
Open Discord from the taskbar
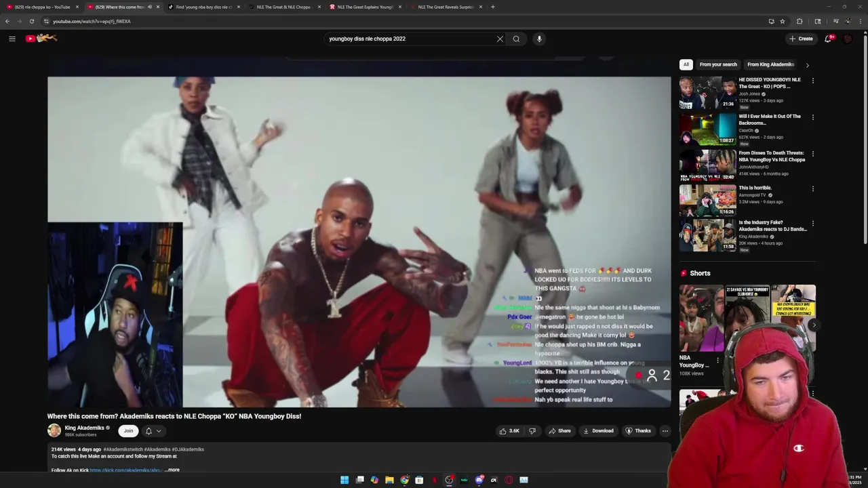(x=479, y=480)
